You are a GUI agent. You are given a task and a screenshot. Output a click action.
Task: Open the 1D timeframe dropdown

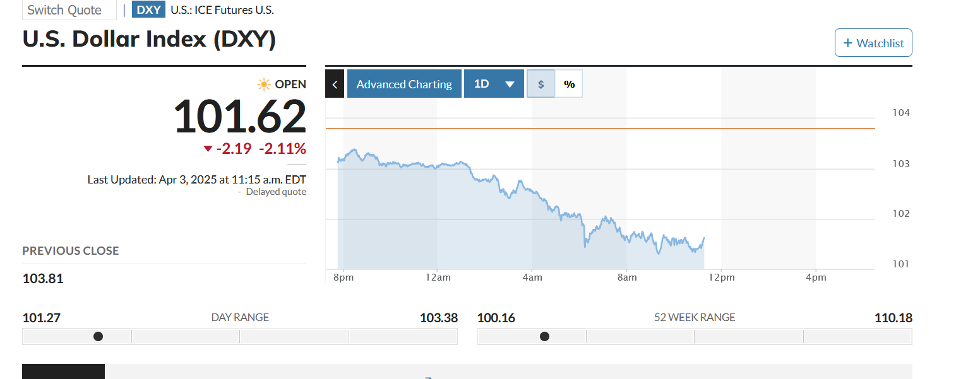tap(494, 84)
